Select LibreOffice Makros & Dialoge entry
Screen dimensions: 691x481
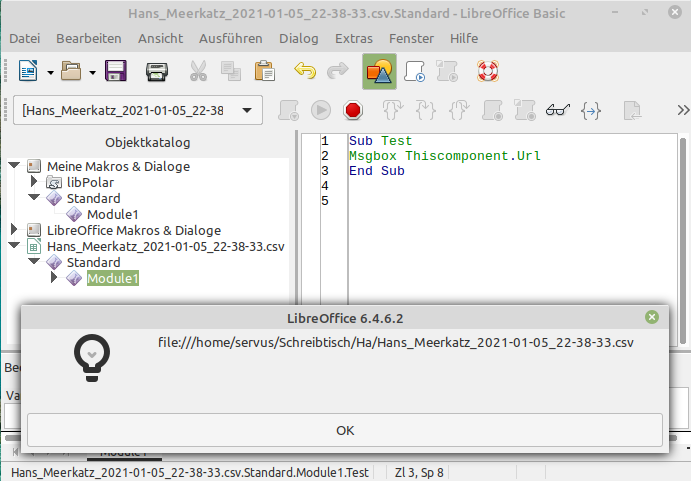pos(134,231)
